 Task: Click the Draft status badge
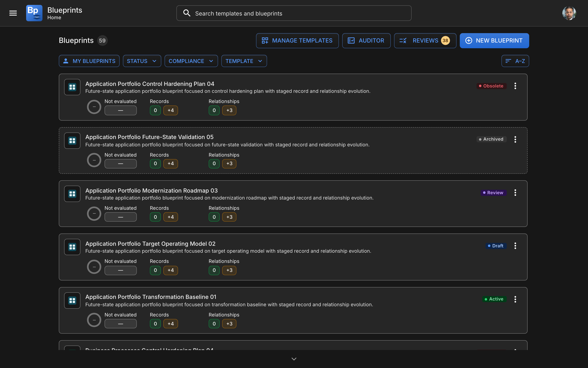pos(496,246)
